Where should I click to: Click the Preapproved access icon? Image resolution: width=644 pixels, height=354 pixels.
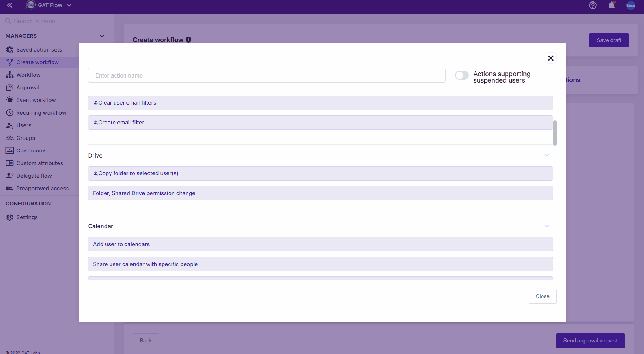9,188
